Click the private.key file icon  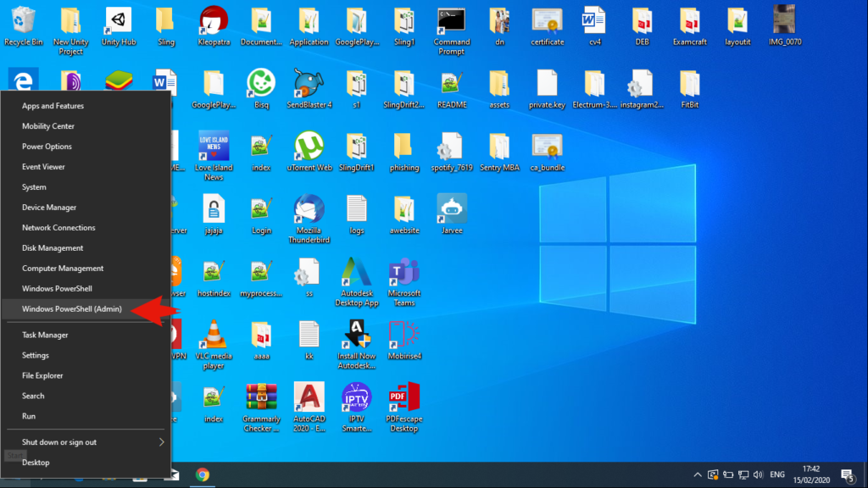click(x=547, y=88)
